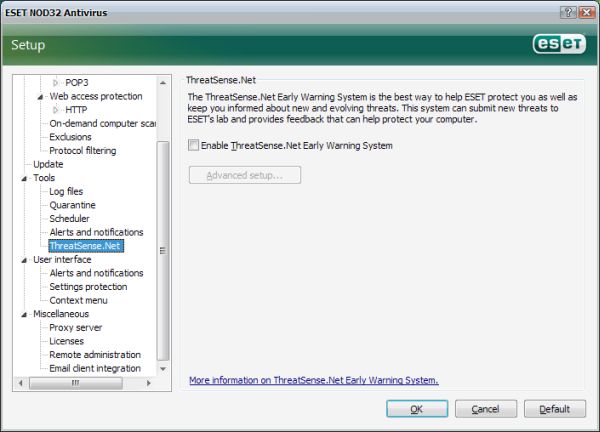This screenshot has width=600, height=432.
Task: Open Remote administration settings
Action: pos(95,355)
